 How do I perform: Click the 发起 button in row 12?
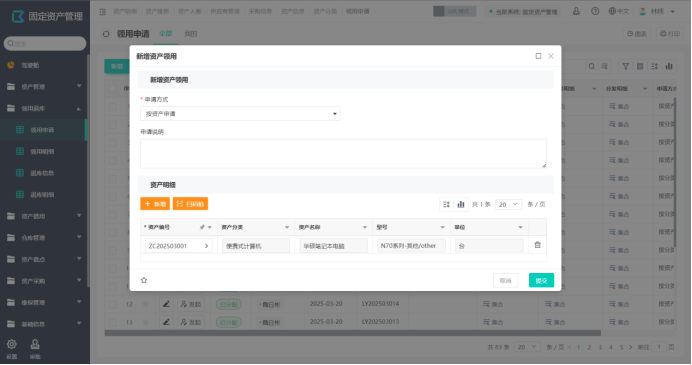191,304
